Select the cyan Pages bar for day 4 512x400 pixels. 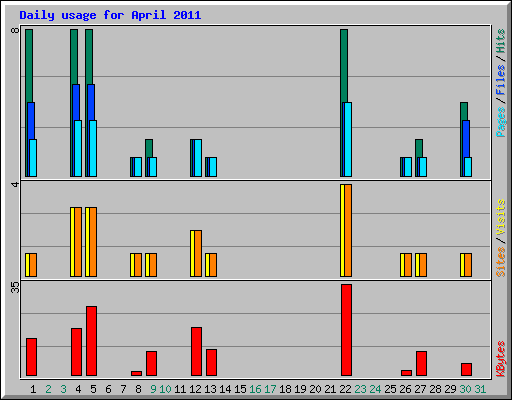78,148
